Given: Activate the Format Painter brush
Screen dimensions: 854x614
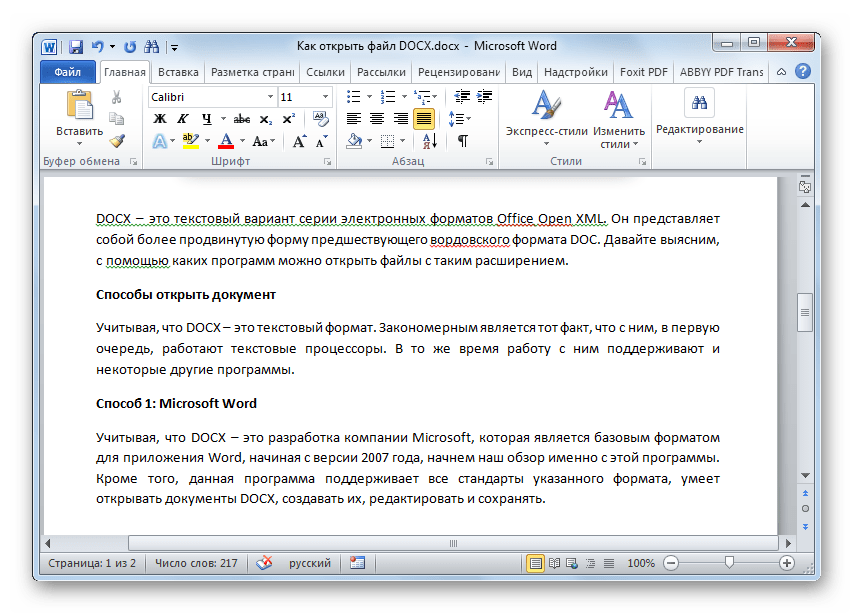Looking at the screenshot, I should pyautogui.click(x=117, y=141).
